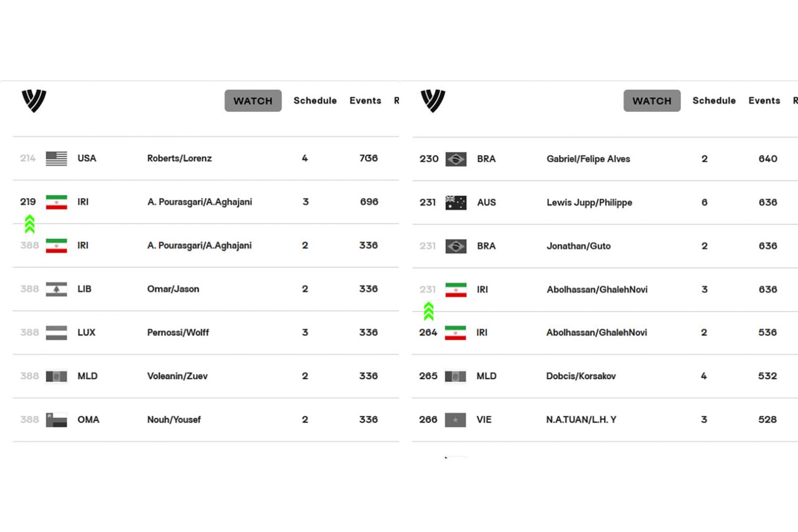Click the Volleyball World logo in left panel
This screenshot has width=798, height=532.
tap(34, 101)
